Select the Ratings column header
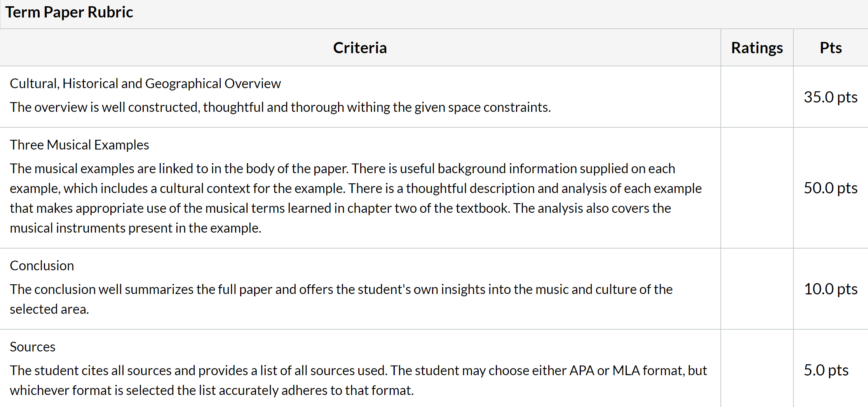The width and height of the screenshot is (868, 407). click(x=757, y=48)
